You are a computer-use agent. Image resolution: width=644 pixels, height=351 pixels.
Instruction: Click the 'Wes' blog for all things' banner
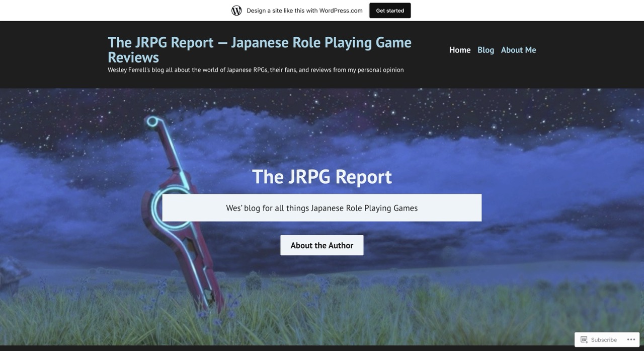click(x=321, y=207)
